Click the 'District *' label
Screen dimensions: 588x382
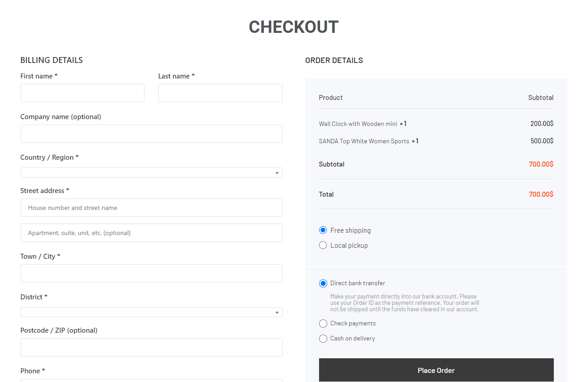[34, 297]
